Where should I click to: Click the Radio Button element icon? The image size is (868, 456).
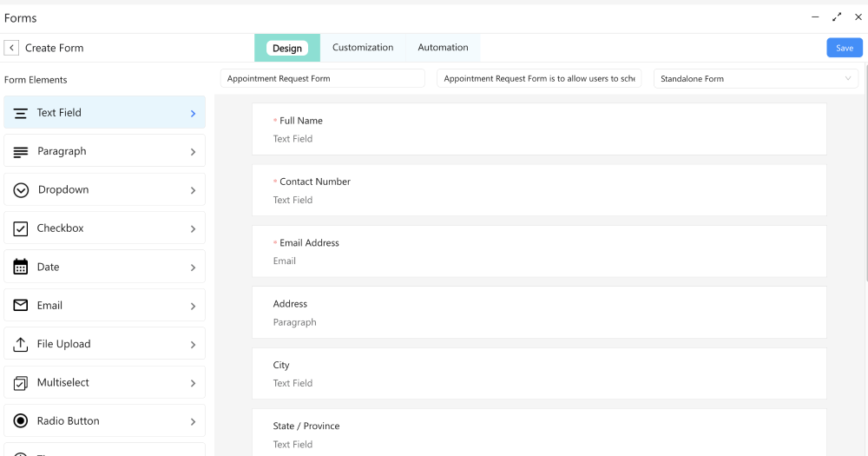[x=21, y=421]
